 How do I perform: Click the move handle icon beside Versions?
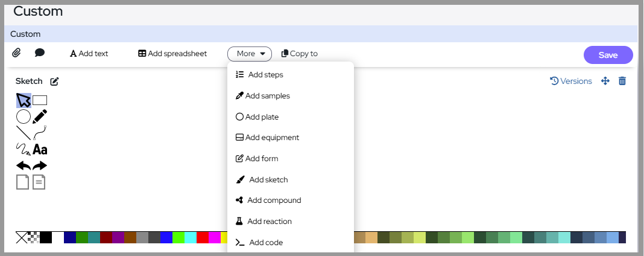click(x=605, y=81)
